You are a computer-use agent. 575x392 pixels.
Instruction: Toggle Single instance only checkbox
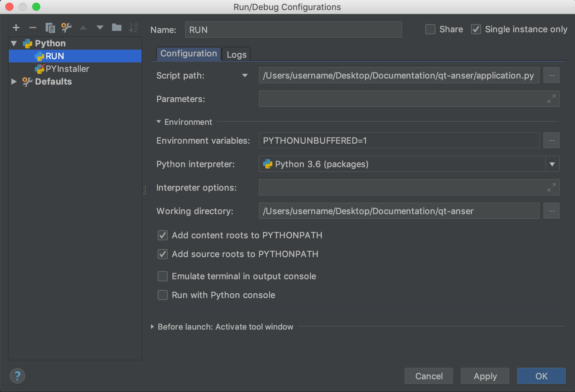[x=476, y=29]
